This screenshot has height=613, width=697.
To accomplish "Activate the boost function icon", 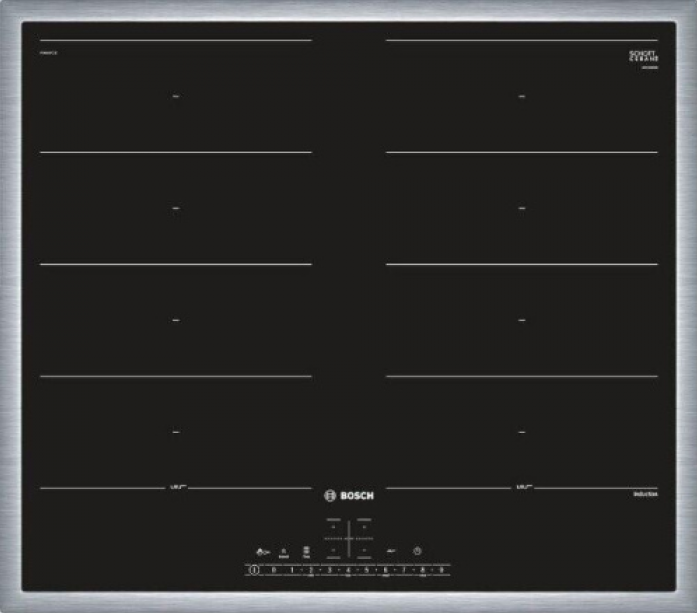I will tap(284, 551).
